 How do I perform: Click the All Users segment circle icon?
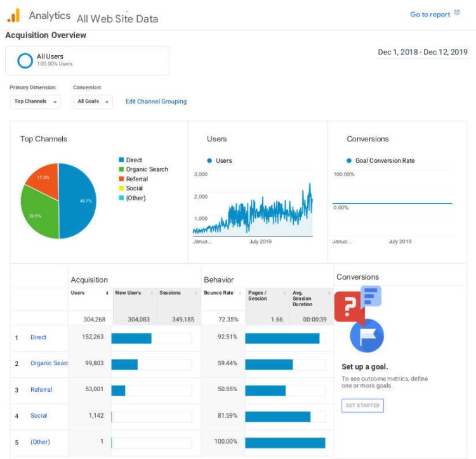tap(25, 60)
